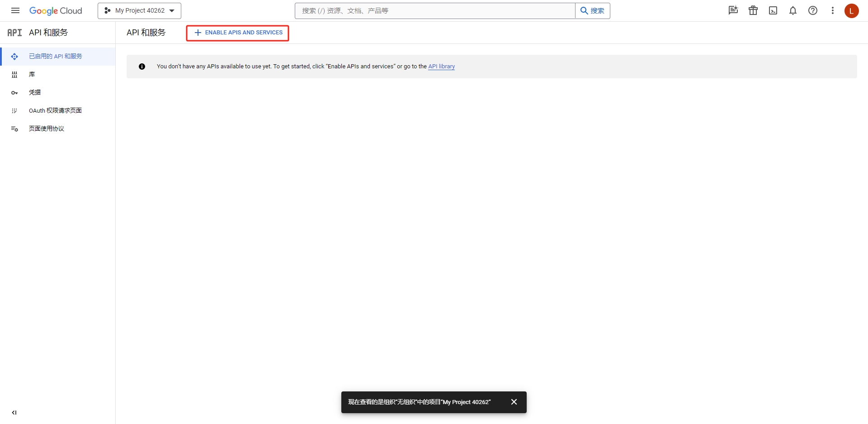868x424 pixels.
Task: Click the API 和服务 page heading
Action: pos(146,33)
